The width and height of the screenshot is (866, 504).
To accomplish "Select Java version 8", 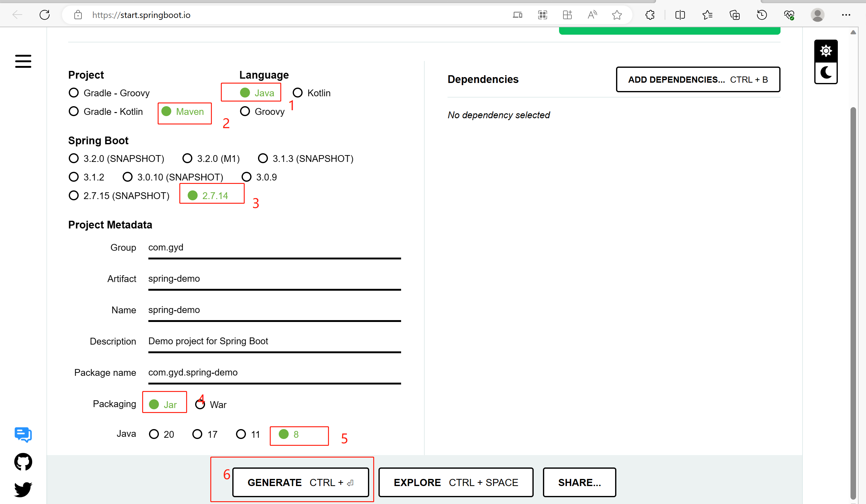I will click(289, 434).
